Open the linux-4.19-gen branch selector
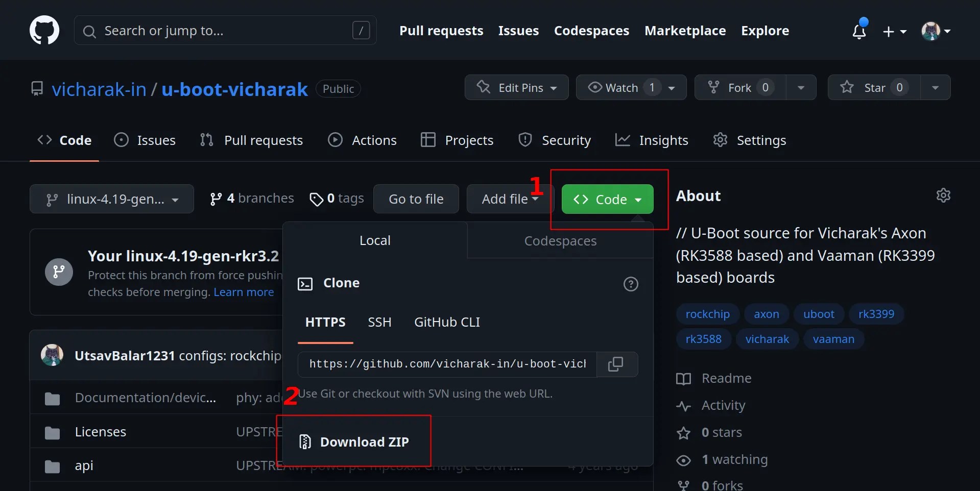Screen dimensions: 980x491 point(112,199)
